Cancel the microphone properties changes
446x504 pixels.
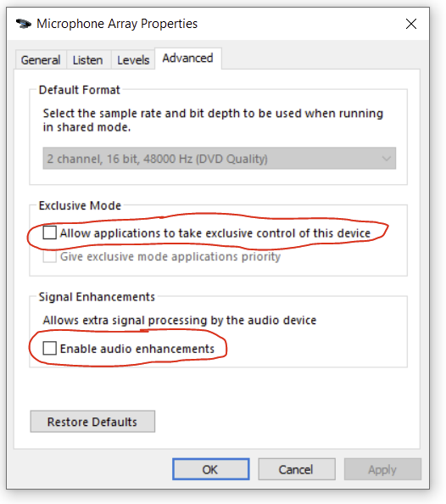pyautogui.click(x=297, y=469)
